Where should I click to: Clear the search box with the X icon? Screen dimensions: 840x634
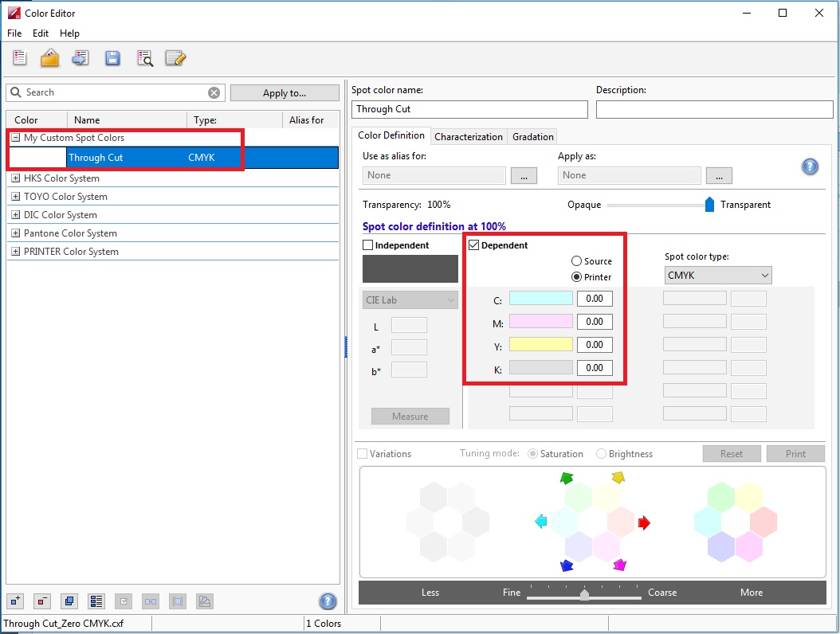click(214, 92)
